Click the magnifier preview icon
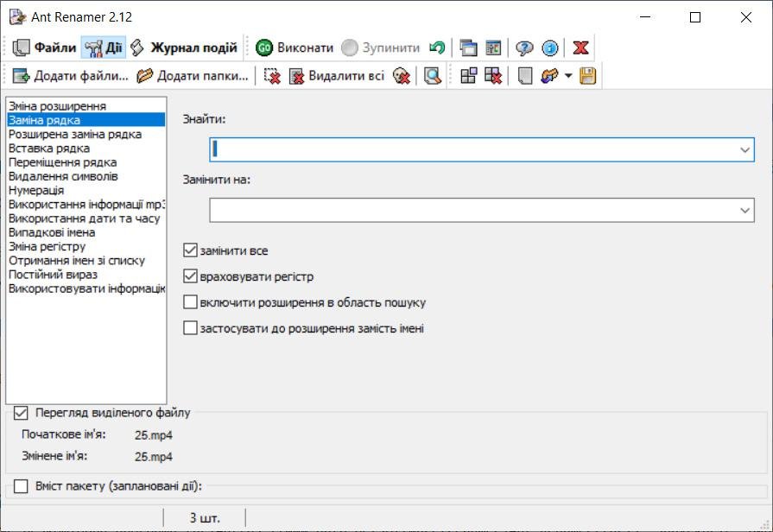Image resolution: width=773 pixels, height=532 pixels. tap(433, 76)
